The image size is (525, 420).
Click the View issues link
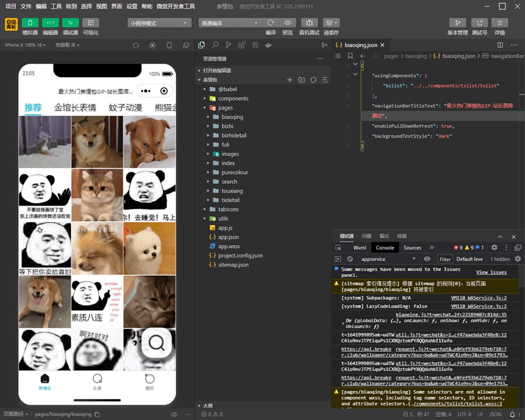[491, 272]
